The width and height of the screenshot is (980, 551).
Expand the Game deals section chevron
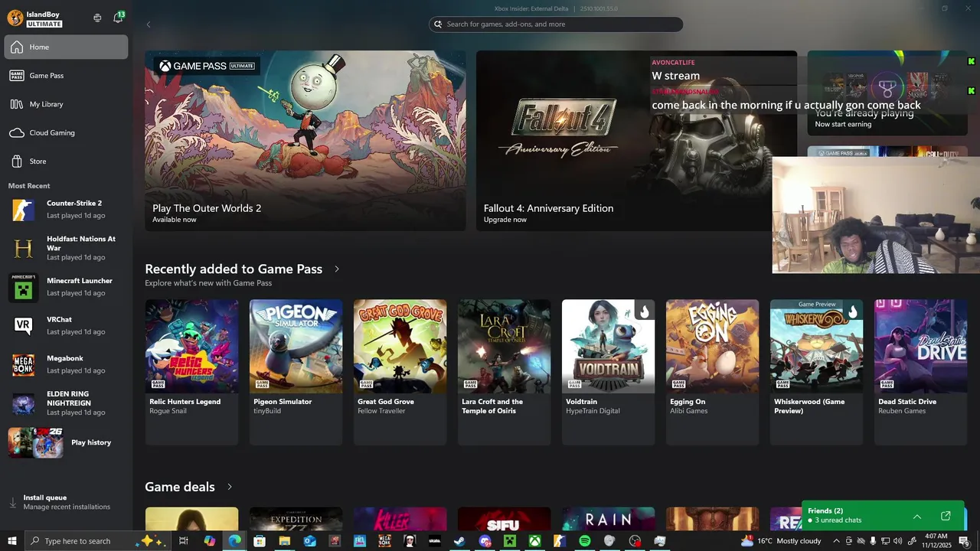point(229,487)
